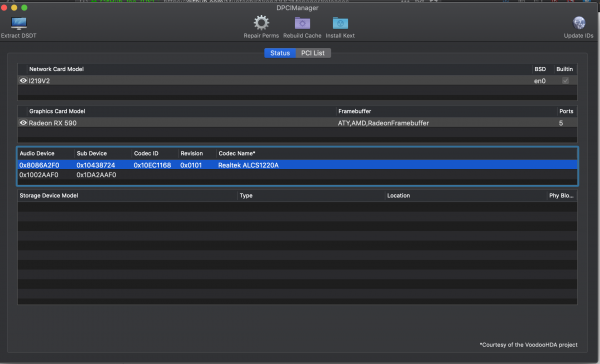Click the Framebuffer column header
This screenshot has width=600, height=364.
point(355,111)
